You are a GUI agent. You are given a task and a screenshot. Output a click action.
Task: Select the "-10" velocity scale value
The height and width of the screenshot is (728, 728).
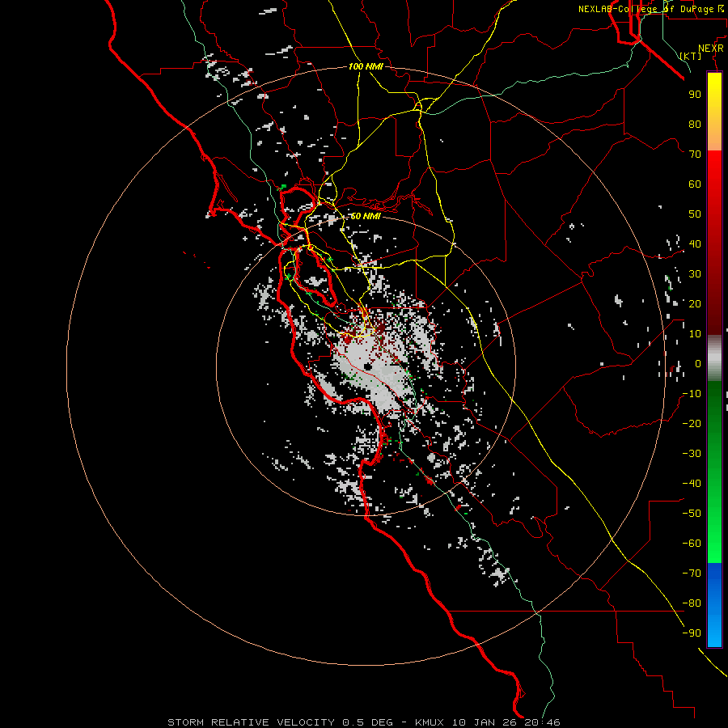692,394
